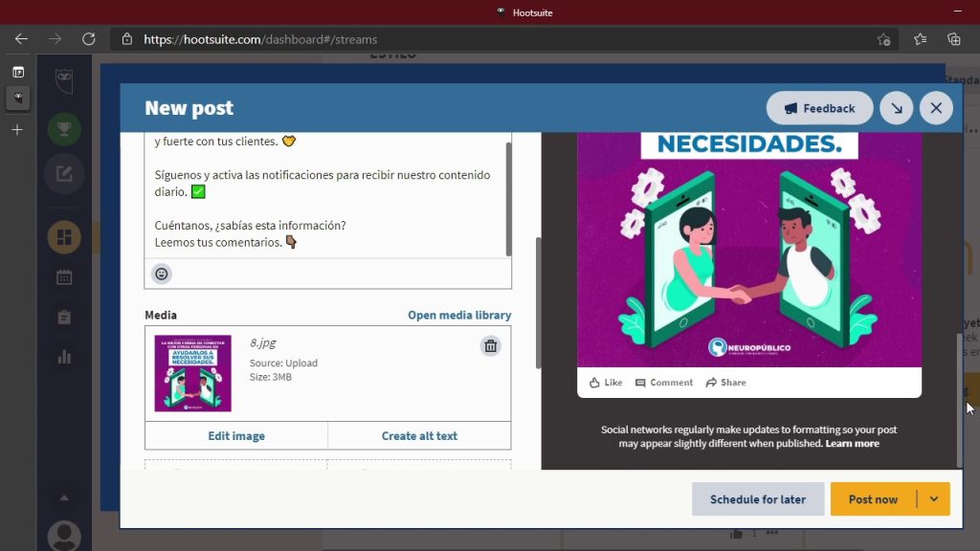Open the media library
The height and width of the screenshot is (551, 980).
(x=458, y=314)
